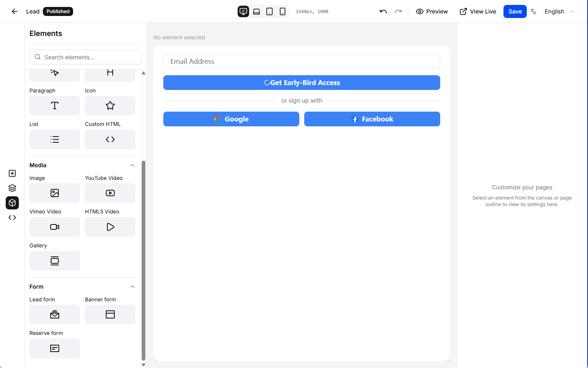Collapse the Media section

(x=132, y=165)
